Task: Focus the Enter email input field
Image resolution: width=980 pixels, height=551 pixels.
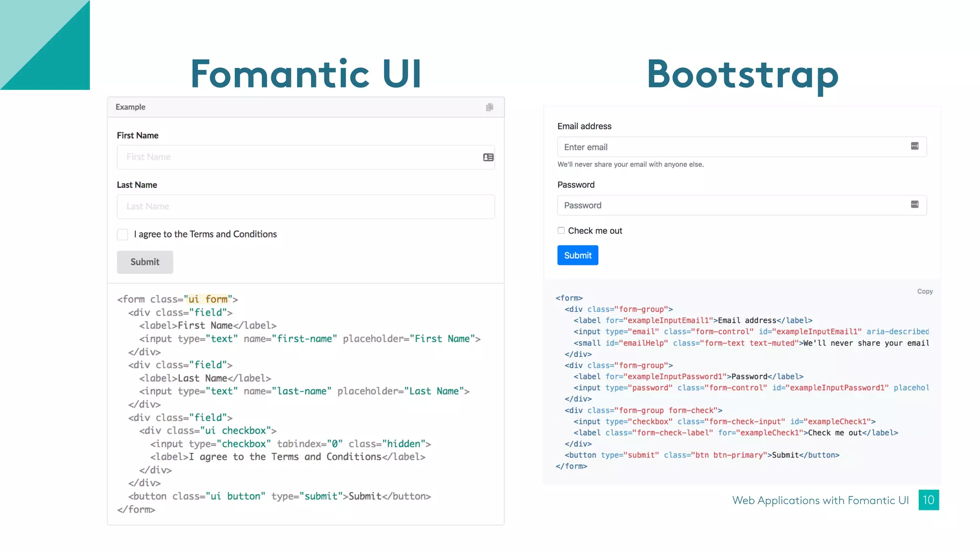Action: pos(742,147)
